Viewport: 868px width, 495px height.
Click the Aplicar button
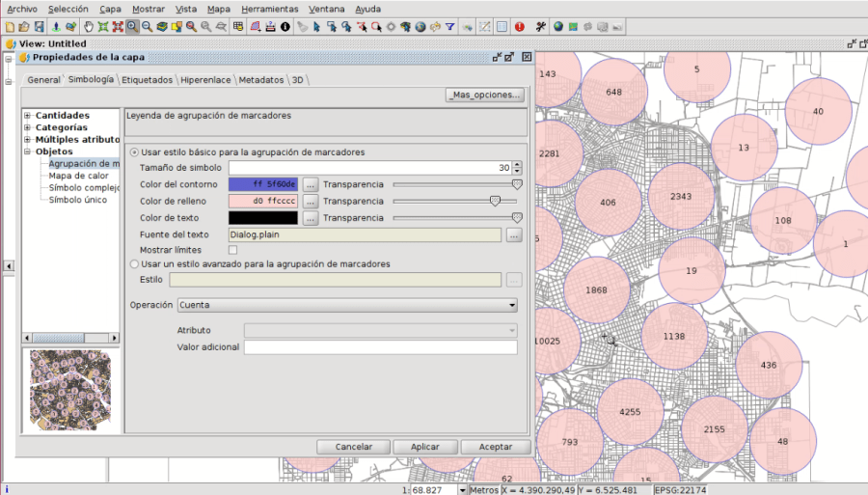[425, 447]
